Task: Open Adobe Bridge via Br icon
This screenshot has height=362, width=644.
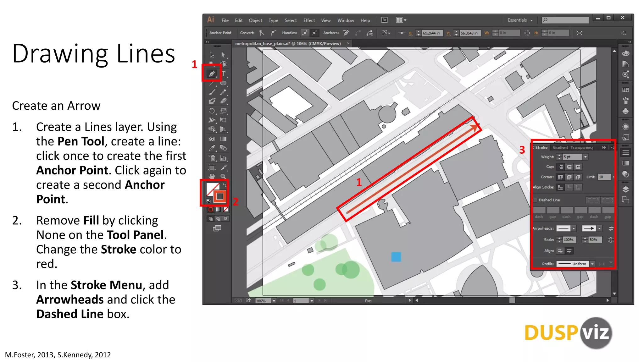Action: point(384,20)
